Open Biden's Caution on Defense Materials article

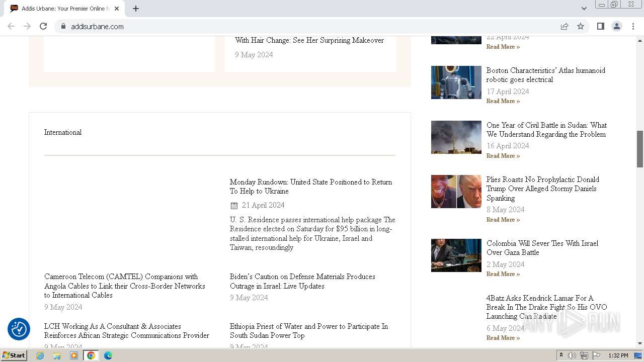(302, 281)
